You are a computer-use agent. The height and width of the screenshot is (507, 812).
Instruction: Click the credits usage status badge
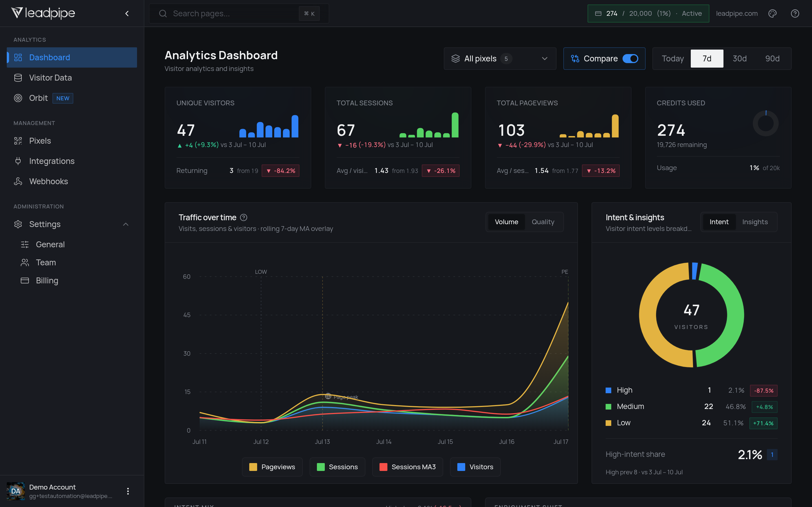pos(648,14)
